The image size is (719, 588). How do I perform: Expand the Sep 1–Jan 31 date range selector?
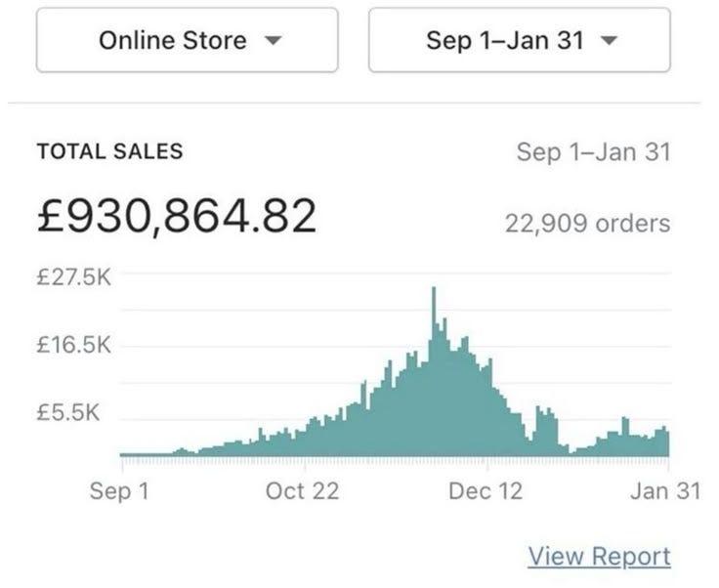[519, 41]
